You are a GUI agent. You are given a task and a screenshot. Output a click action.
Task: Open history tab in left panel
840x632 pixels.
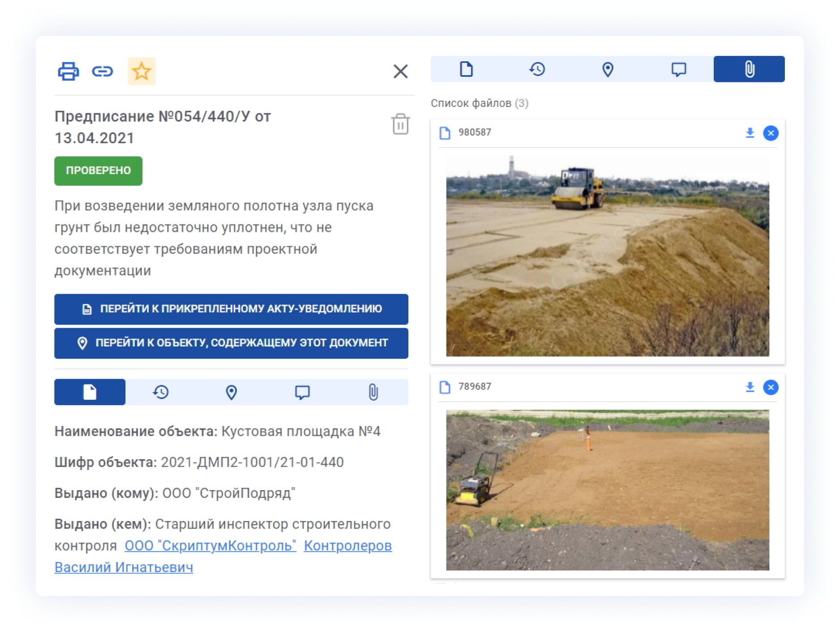(x=160, y=392)
